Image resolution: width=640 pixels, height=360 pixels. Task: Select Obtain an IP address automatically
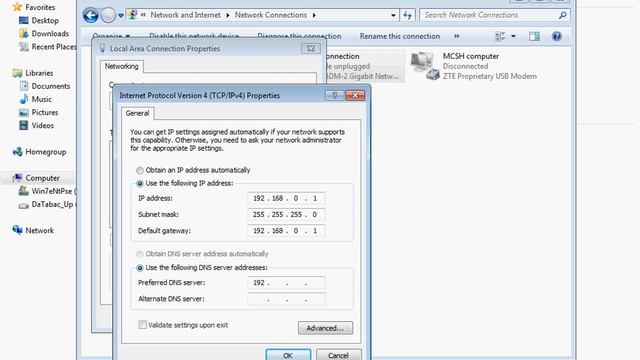[140, 170]
